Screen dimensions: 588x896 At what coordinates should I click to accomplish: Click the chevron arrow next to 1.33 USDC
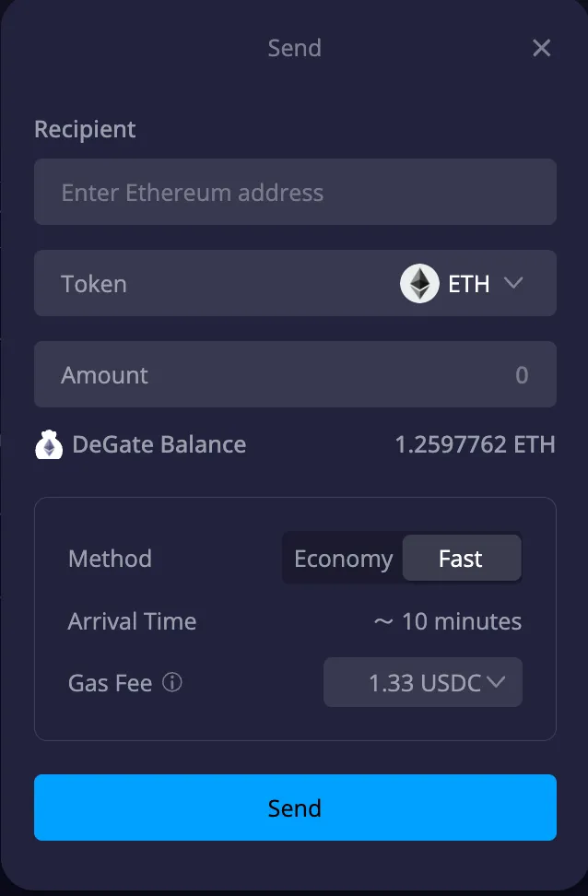496,682
